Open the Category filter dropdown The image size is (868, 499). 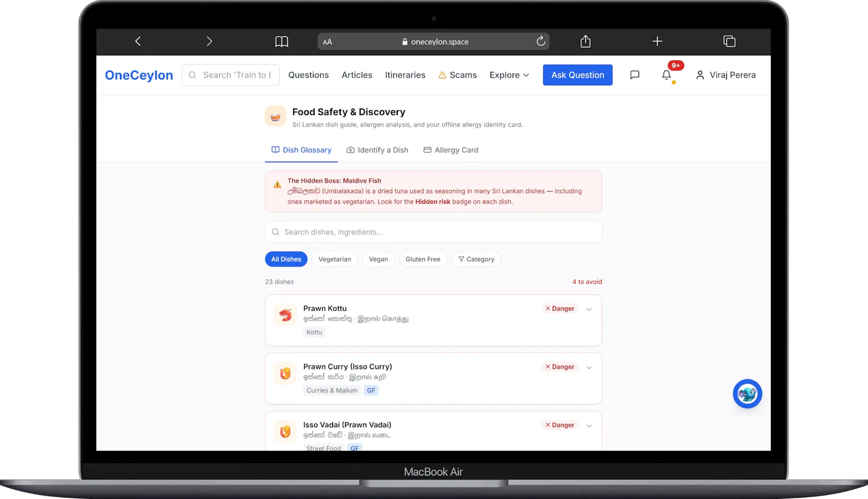476,259
